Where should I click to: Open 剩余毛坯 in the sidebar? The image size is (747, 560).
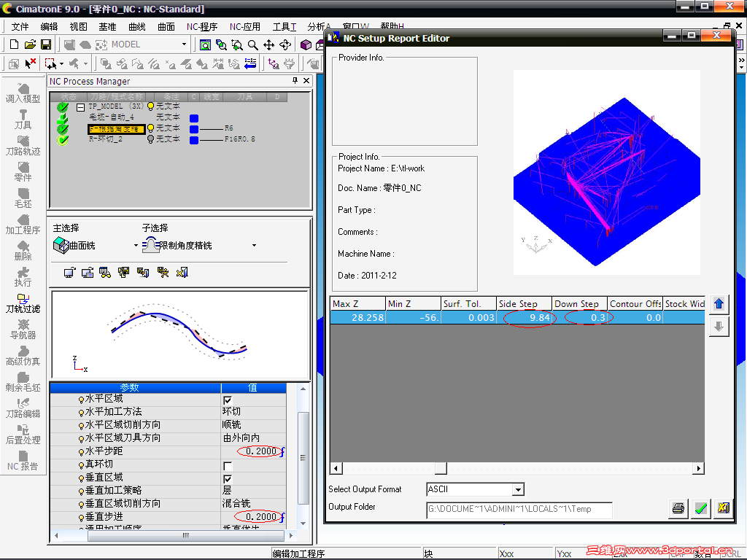(x=23, y=382)
